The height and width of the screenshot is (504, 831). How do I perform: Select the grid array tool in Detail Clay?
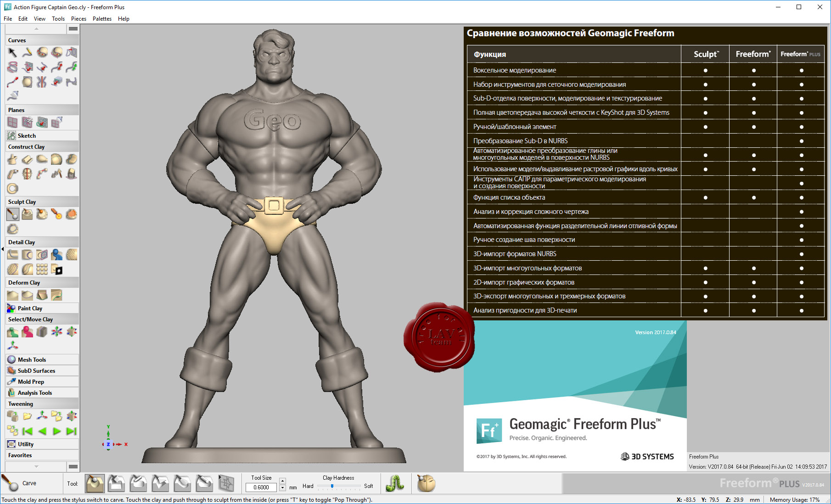pos(42,269)
